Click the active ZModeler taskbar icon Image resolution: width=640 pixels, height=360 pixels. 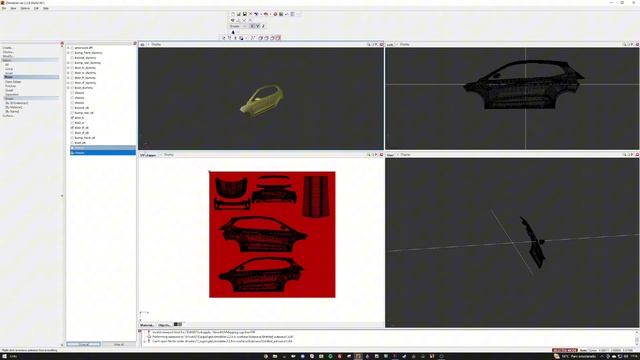[x=358, y=356]
